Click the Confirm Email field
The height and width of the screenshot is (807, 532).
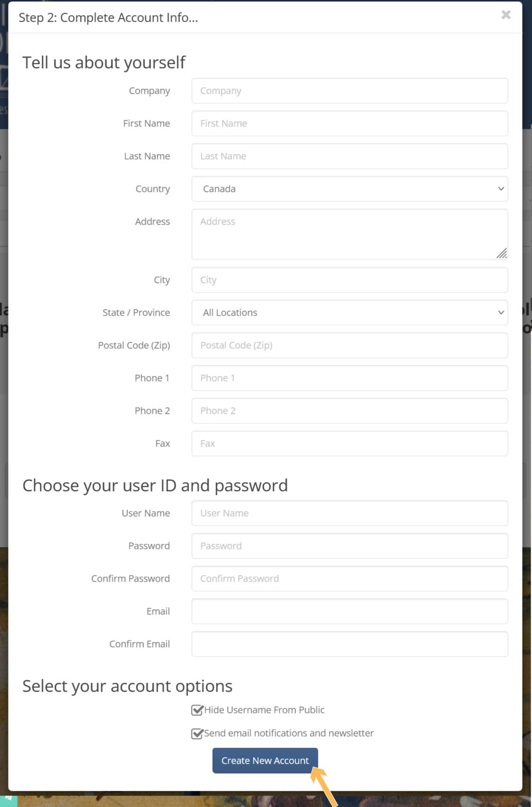(350, 644)
